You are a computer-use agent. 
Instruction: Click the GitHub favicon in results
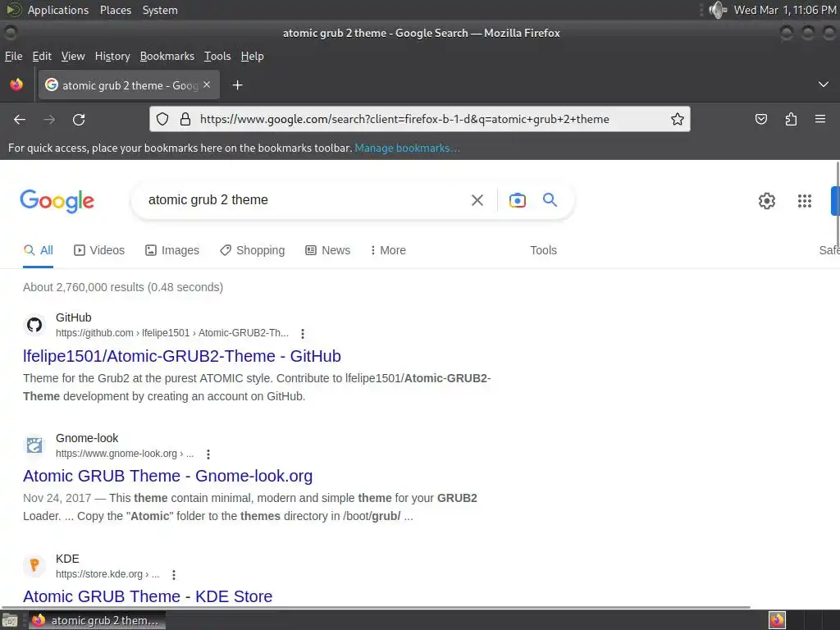pyautogui.click(x=34, y=325)
